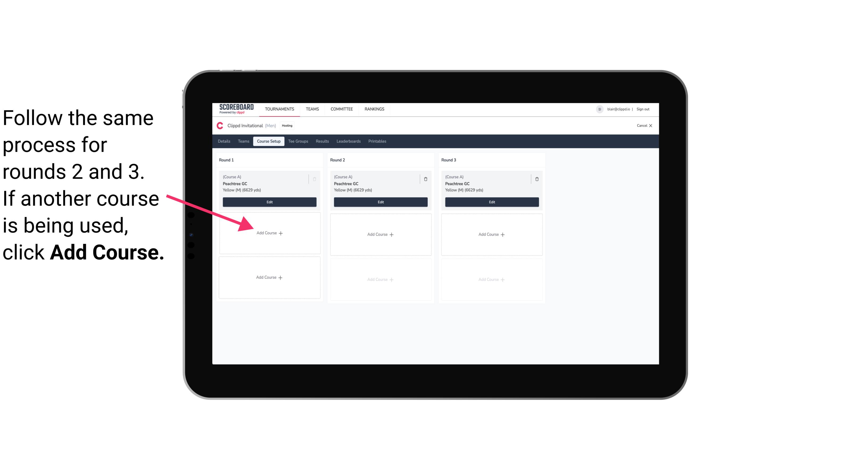Click the second Add Course in Round 1
868x467 pixels.
(268, 277)
